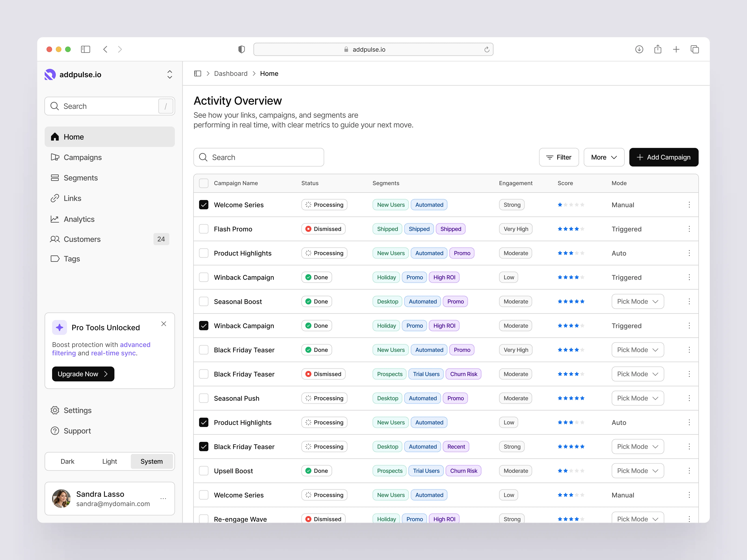Open the workspace switcher next to addpulse.io
Viewport: 747px width, 560px height.
click(170, 74)
